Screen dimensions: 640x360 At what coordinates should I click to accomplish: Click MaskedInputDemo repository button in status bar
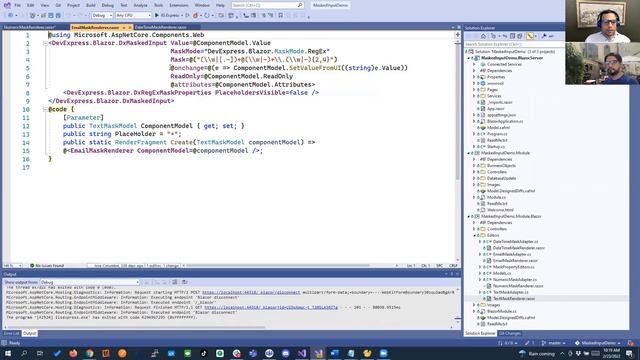pos(598,343)
